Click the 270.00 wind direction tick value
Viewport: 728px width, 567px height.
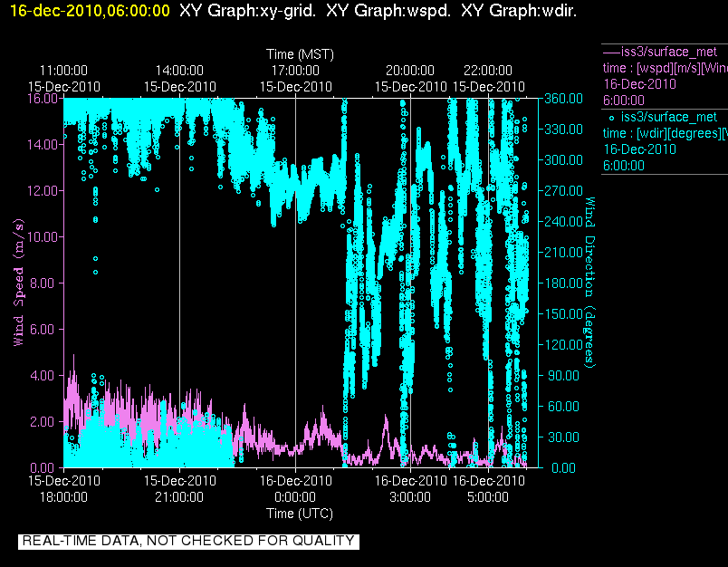click(563, 191)
